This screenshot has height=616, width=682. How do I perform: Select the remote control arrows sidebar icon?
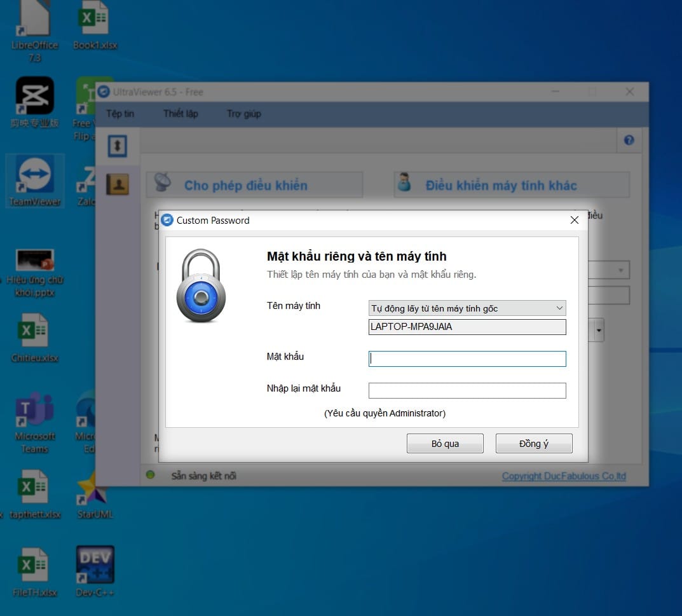pos(118,146)
